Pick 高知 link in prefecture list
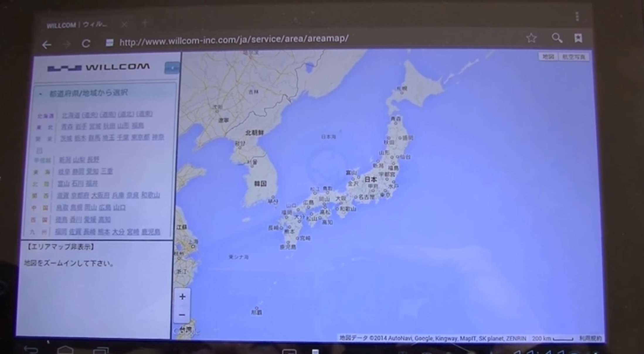644x354 pixels. tap(105, 220)
